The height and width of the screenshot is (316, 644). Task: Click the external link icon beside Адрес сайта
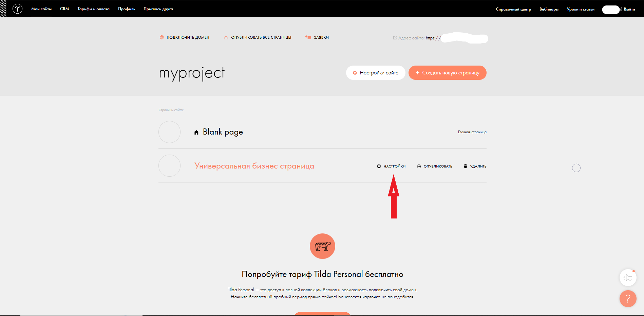click(x=395, y=38)
